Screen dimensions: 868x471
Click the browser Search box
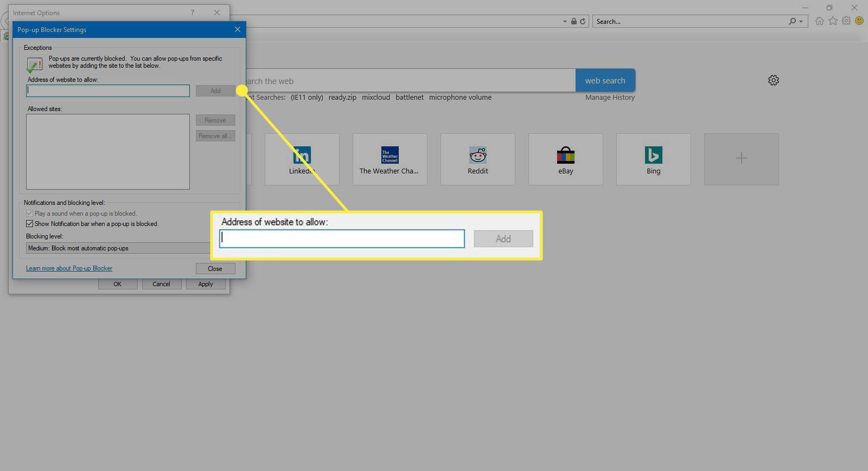[x=689, y=22]
